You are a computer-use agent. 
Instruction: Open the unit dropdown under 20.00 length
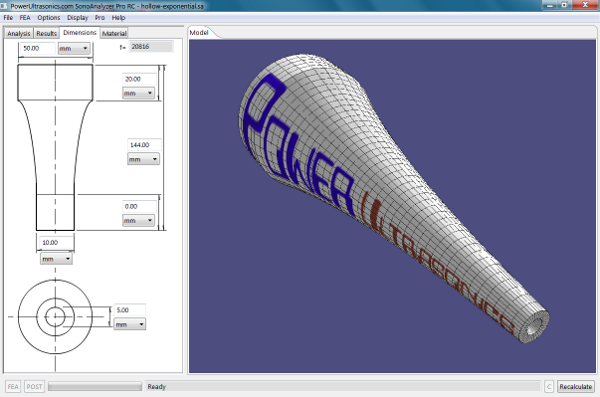click(x=138, y=93)
